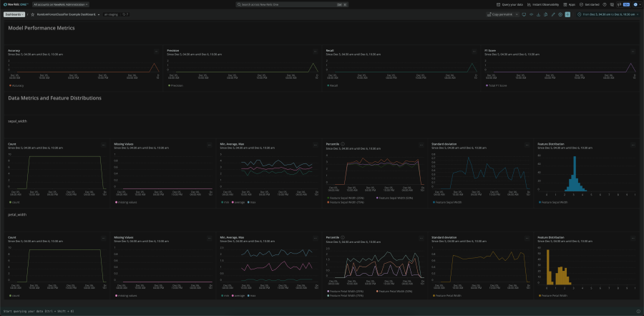The height and width of the screenshot is (316, 644).
Task: Click the edit dashboard pencil icon
Action: [553, 14]
